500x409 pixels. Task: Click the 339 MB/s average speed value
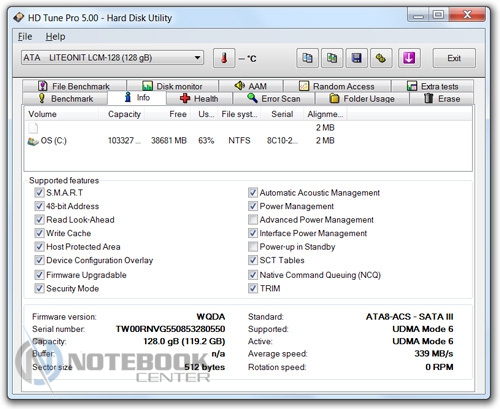(434, 354)
